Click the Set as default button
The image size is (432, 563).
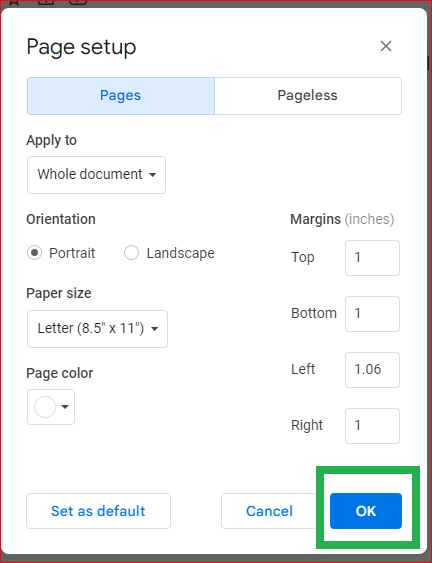(98, 511)
